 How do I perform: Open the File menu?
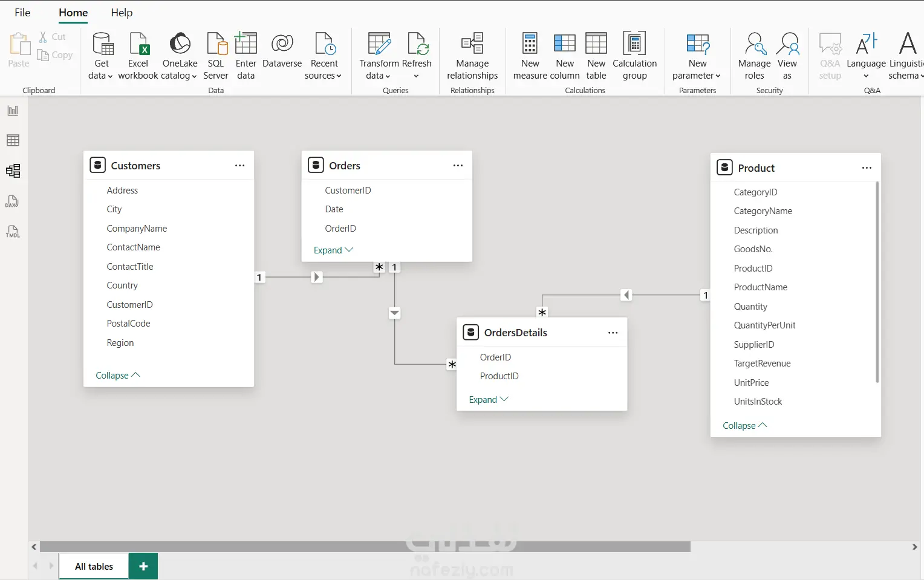click(x=22, y=13)
